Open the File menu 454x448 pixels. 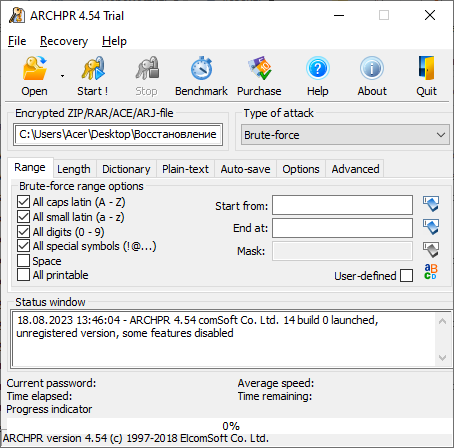(17, 41)
